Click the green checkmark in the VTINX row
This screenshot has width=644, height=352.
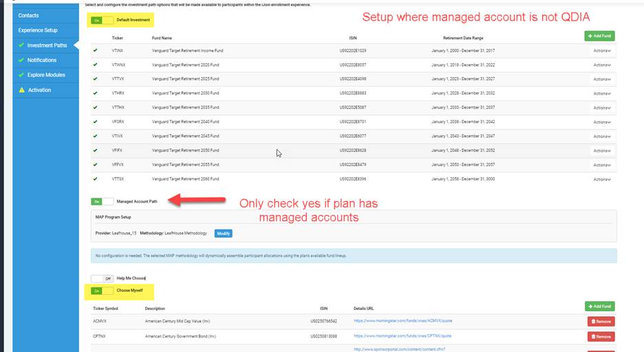click(95, 50)
